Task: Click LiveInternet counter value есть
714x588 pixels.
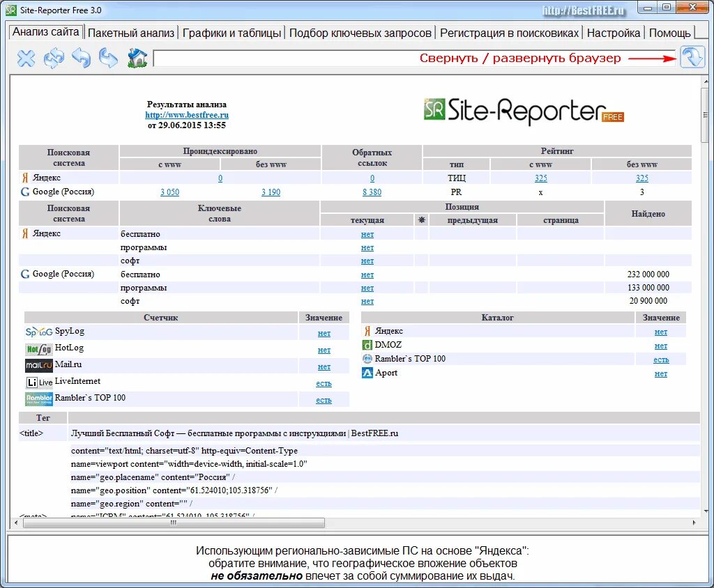Action: point(324,383)
